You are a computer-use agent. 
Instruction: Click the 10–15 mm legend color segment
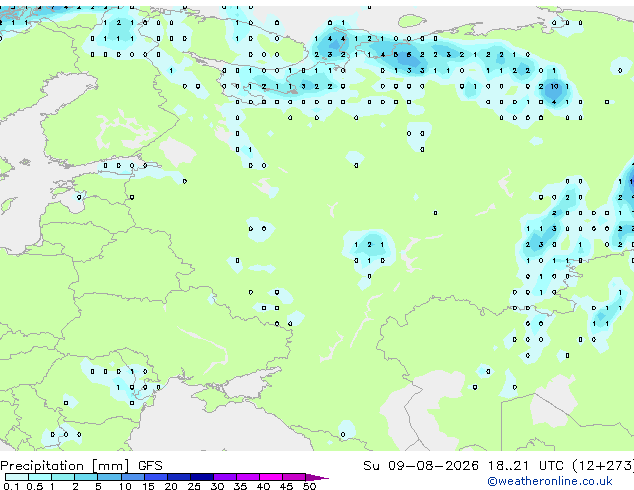tap(133, 477)
